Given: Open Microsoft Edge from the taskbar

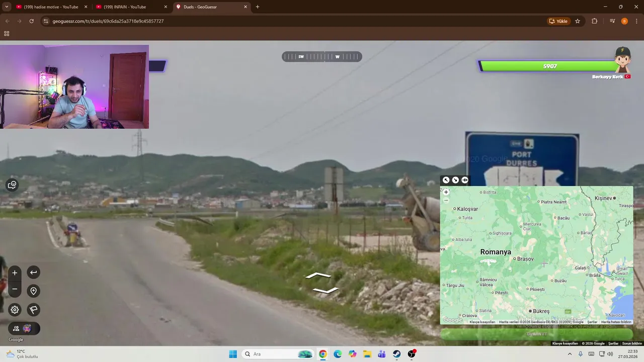Looking at the screenshot, I should [x=338, y=354].
